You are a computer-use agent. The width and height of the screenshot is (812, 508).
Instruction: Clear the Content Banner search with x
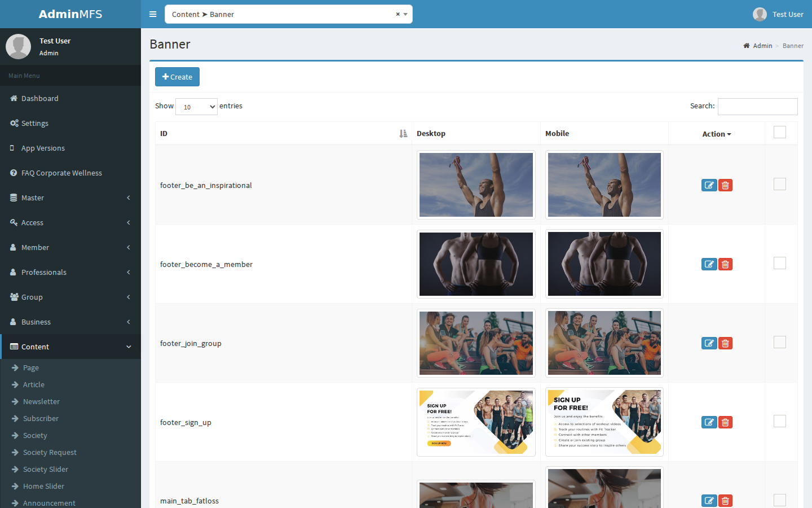(x=398, y=14)
